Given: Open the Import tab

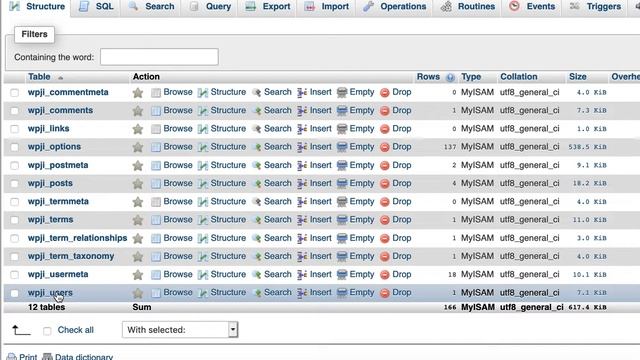Looking at the screenshot, I should click(x=327, y=7).
